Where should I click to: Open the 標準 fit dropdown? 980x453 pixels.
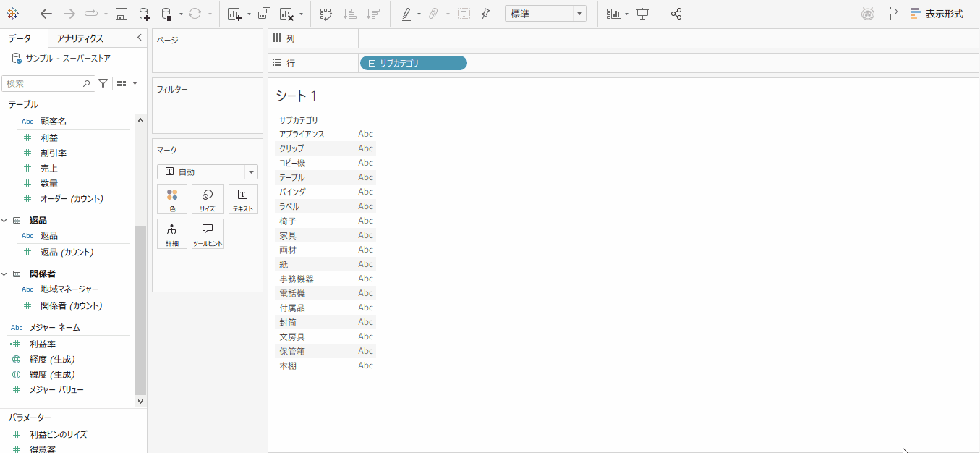[545, 14]
